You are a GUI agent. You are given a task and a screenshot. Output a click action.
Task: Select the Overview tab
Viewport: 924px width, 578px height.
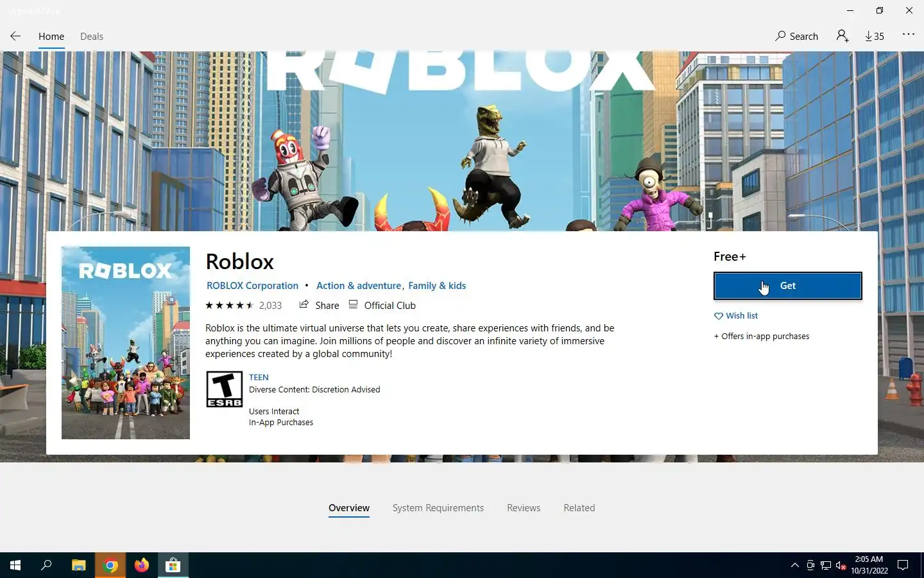pos(349,508)
